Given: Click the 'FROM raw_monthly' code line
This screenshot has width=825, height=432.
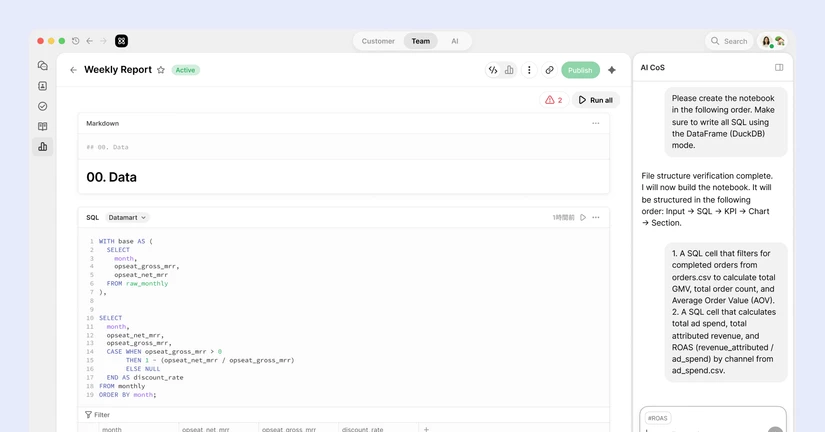Looking at the screenshot, I should coord(137,283).
